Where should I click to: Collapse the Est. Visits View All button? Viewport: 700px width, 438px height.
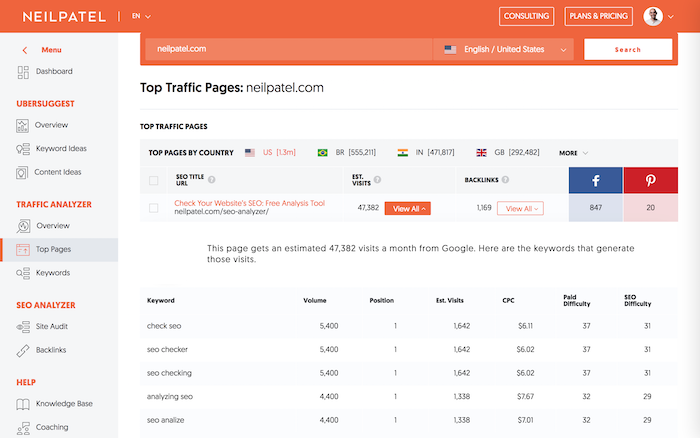408,209
